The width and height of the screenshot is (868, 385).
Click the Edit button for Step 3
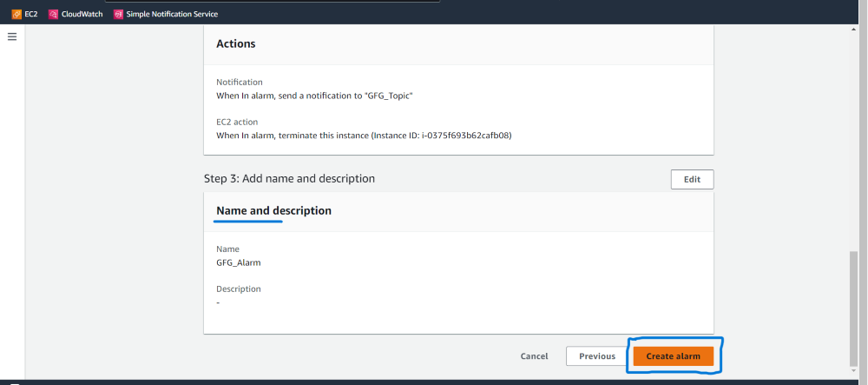point(692,179)
